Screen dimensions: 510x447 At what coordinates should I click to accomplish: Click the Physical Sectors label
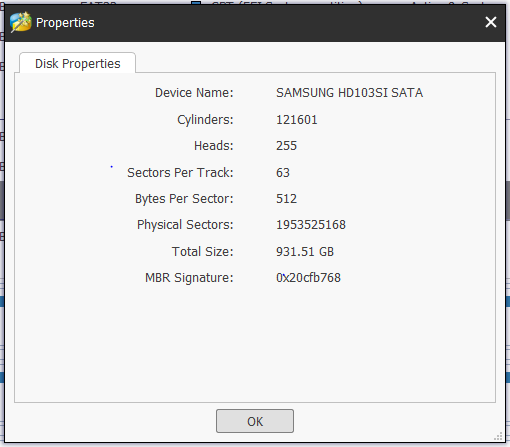(185, 225)
